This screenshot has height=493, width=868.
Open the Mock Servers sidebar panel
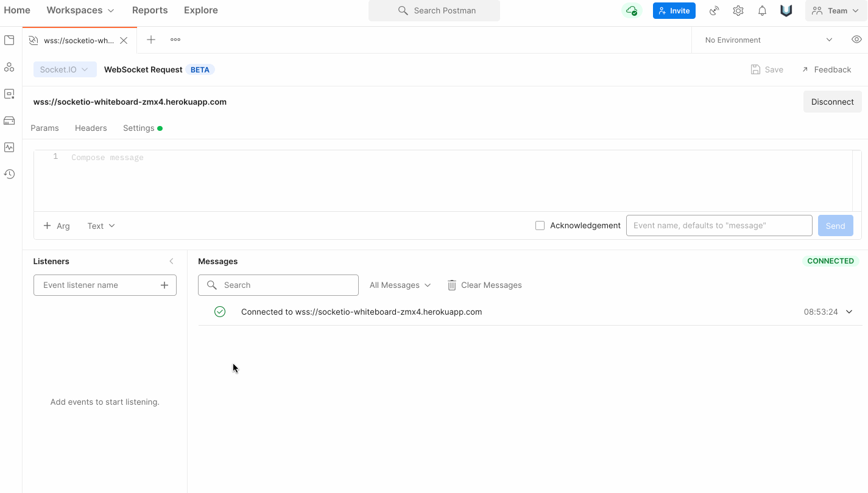[x=9, y=121]
